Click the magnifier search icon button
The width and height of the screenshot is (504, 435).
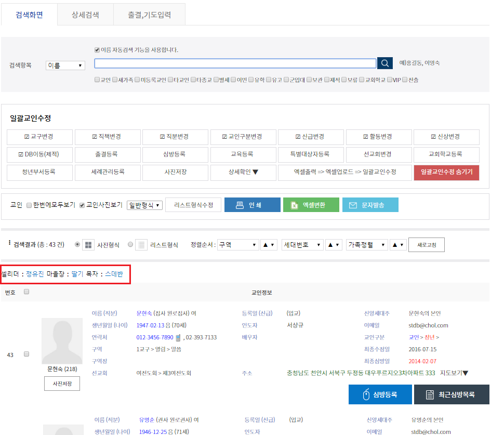tap(384, 63)
